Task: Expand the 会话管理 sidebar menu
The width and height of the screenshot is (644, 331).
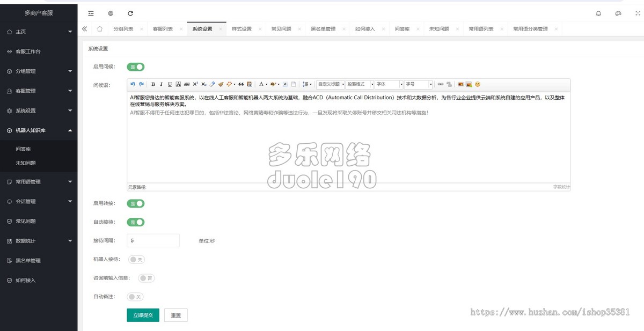Action: [39, 202]
